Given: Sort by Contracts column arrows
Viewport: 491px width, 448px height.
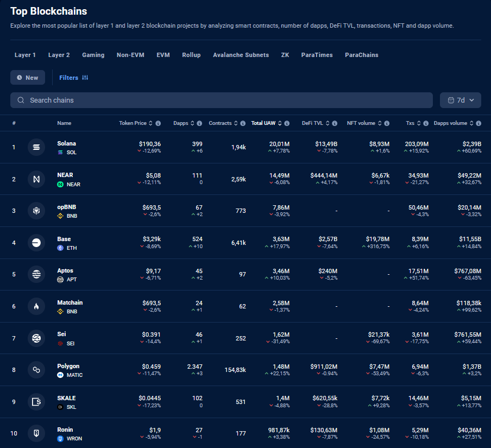Looking at the screenshot, I should pyautogui.click(x=236, y=123).
